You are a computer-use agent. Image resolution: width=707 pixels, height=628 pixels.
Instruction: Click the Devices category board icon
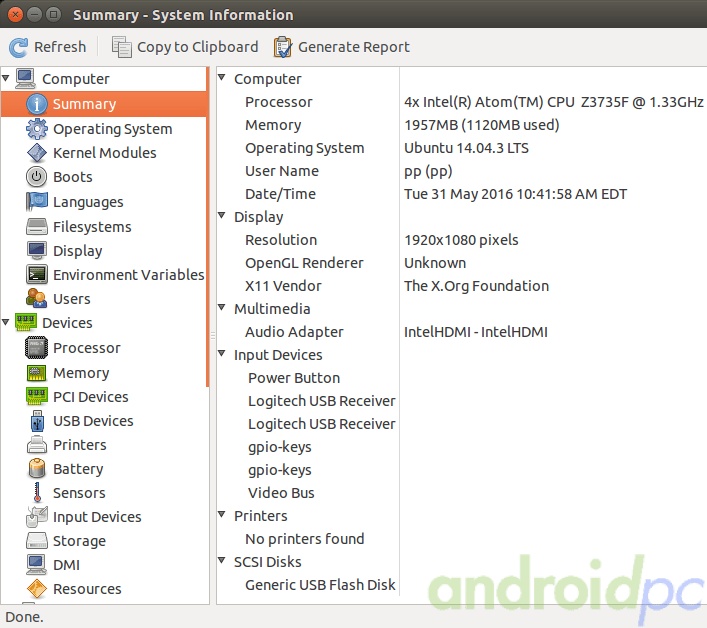[26, 322]
